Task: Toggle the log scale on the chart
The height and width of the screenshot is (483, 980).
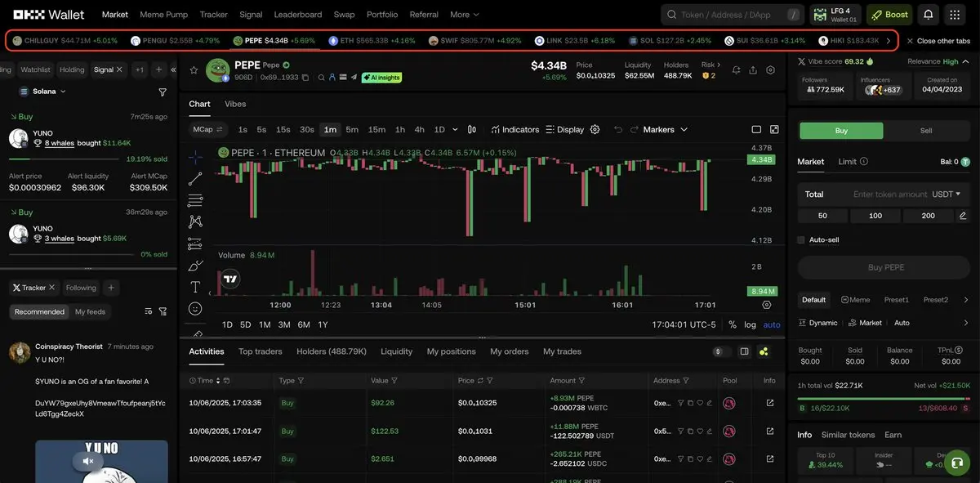Action: (x=750, y=324)
